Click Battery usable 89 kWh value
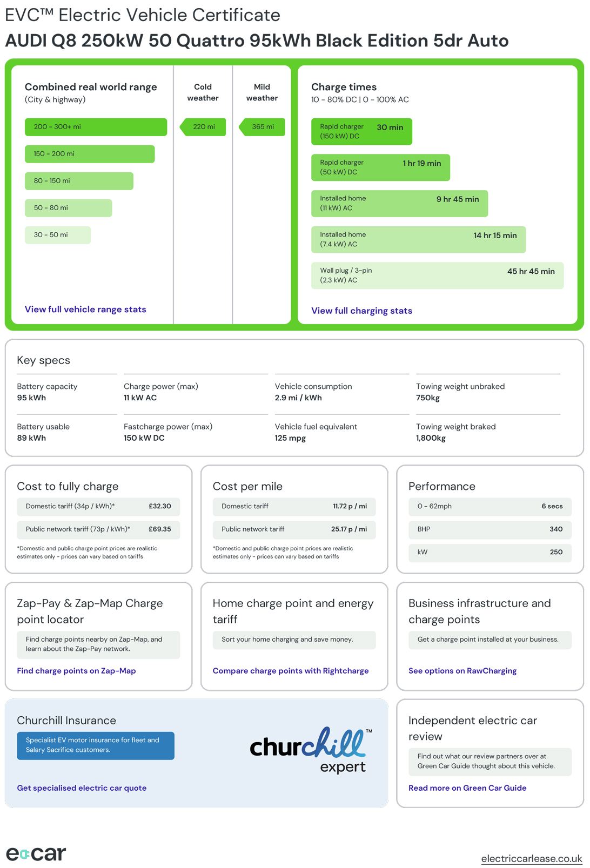 coord(31,438)
